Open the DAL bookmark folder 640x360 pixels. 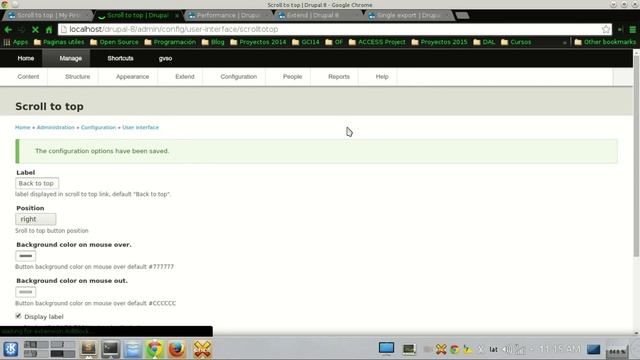[484, 42]
